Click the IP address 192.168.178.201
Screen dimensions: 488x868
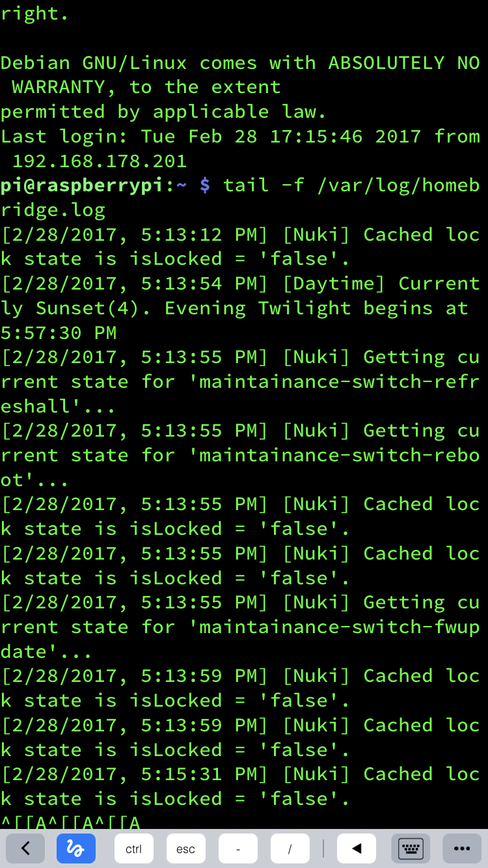click(x=100, y=161)
